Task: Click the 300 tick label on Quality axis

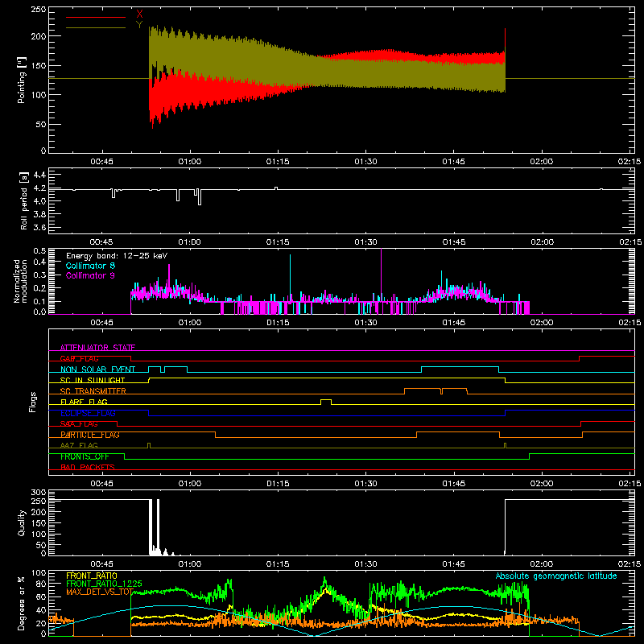Action: coord(39,493)
